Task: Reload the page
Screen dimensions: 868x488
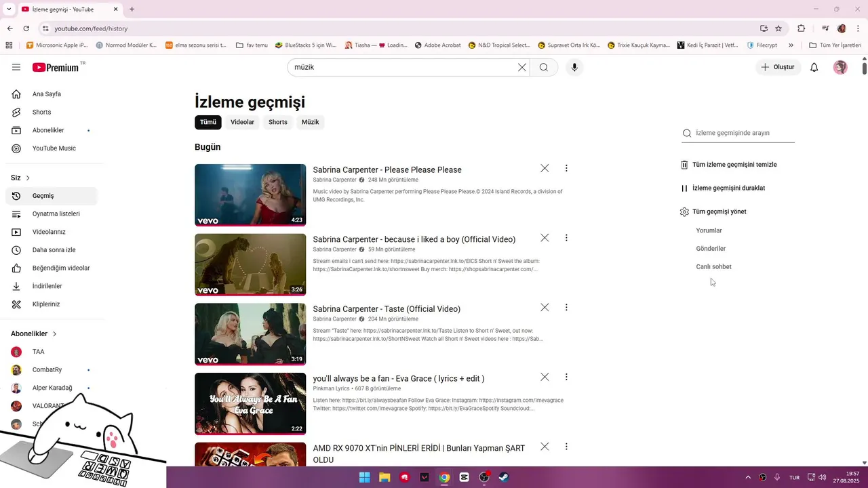Action: tap(26, 28)
